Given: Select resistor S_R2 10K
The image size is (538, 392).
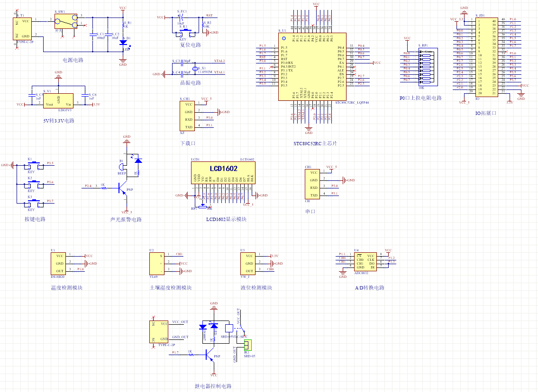Looking at the screenshot, I should [x=203, y=24].
